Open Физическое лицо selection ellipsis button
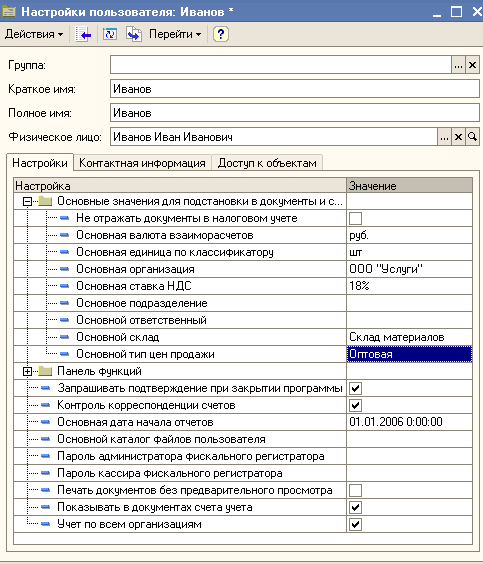The image size is (483, 564). coord(444,137)
